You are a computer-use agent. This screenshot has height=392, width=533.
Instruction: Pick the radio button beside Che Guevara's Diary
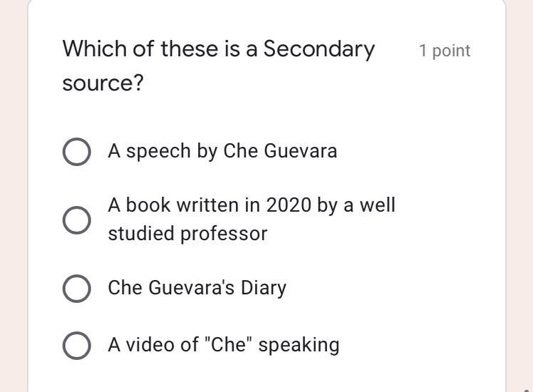pos(76,289)
